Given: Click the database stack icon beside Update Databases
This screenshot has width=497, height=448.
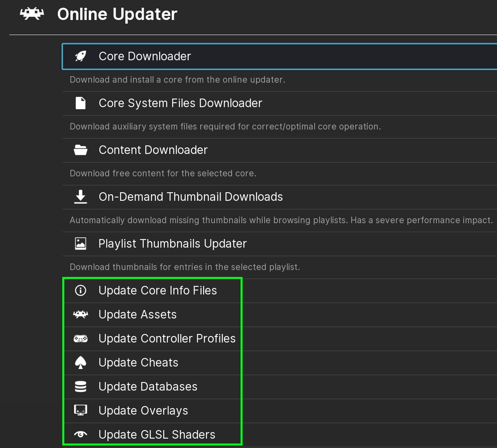Looking at the screenshot, I should [x=81, y=387].
